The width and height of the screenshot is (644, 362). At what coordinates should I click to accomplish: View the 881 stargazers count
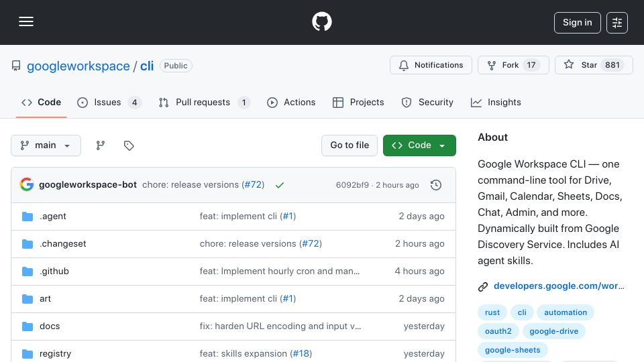pos(612,65)
